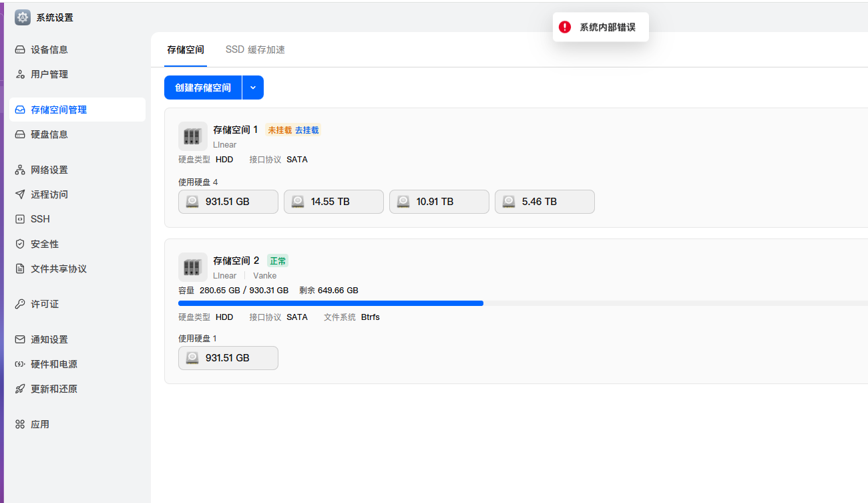Click the disk icon of 14.55 TB drive
Screen dimensions: 868x503
(x=298, y=201)
